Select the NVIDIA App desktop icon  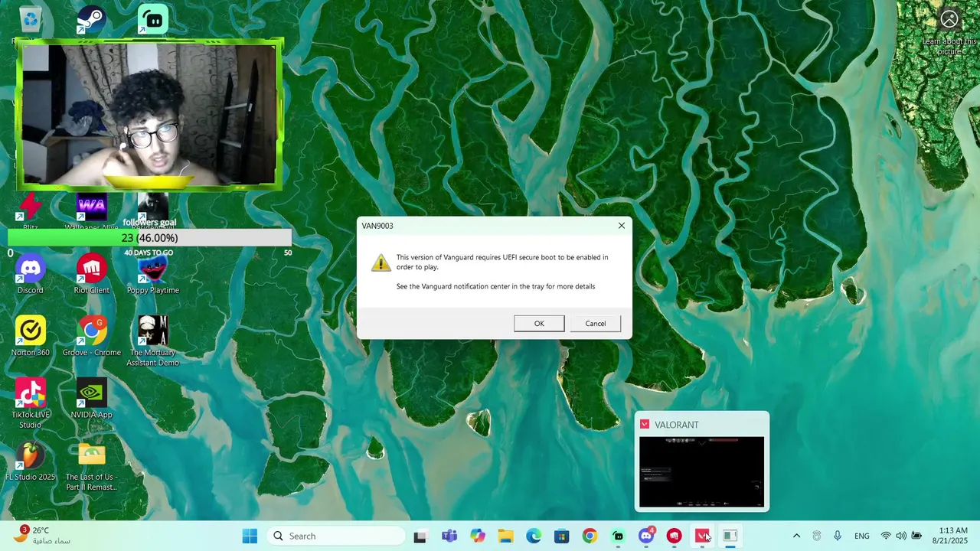pos(92,399)
